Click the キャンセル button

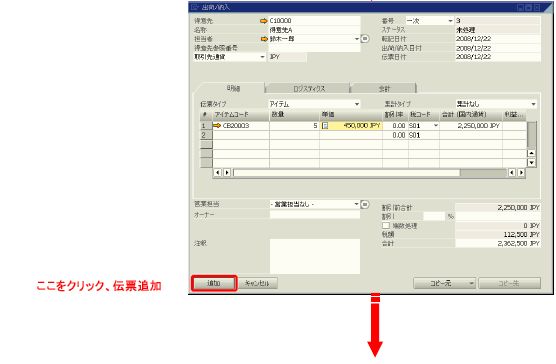pos(257,283)
